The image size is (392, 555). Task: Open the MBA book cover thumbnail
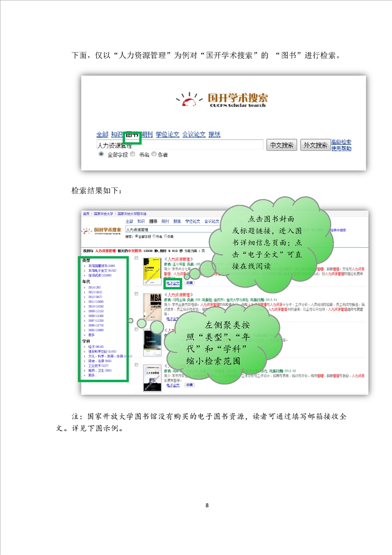[151, 308]
